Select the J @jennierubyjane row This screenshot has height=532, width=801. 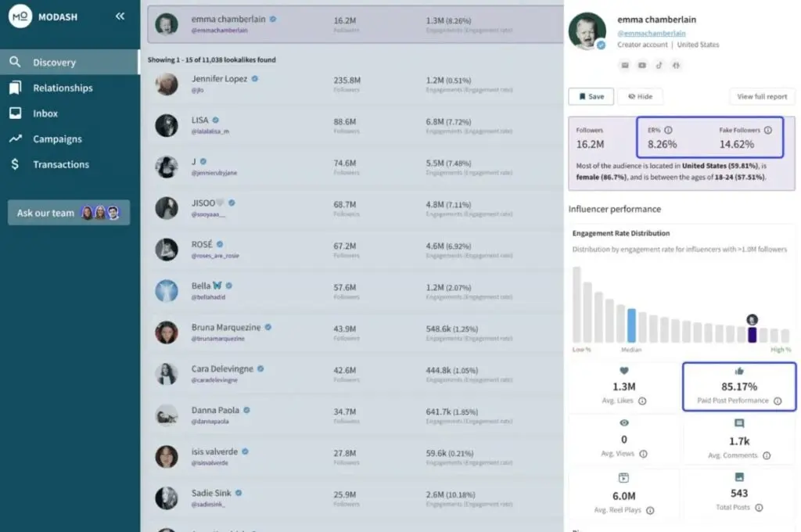(x=356, y=167)
